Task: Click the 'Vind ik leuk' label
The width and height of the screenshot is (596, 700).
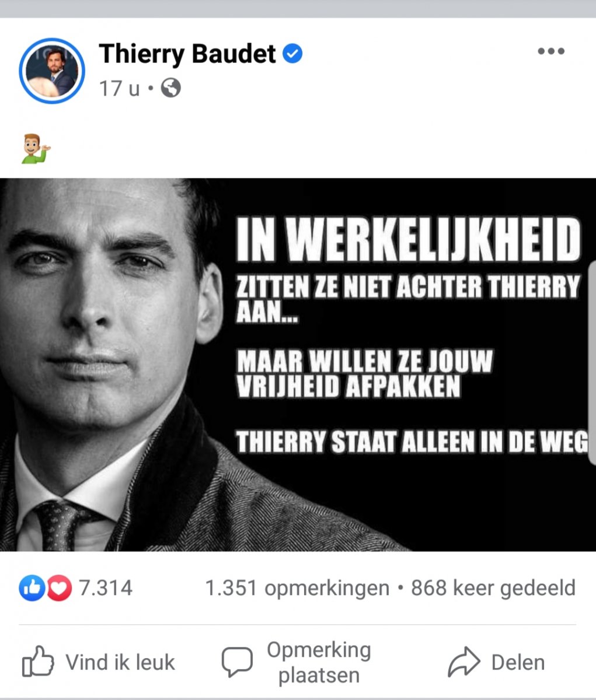Action: [x=120, y=662]
